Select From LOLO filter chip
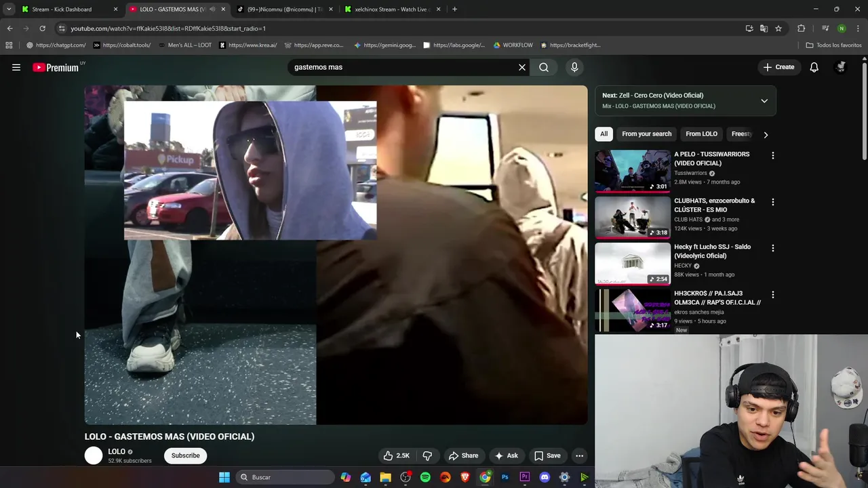The height and width of the screenshot is (488, 868). pyautogui.click(x=701, y=134)
